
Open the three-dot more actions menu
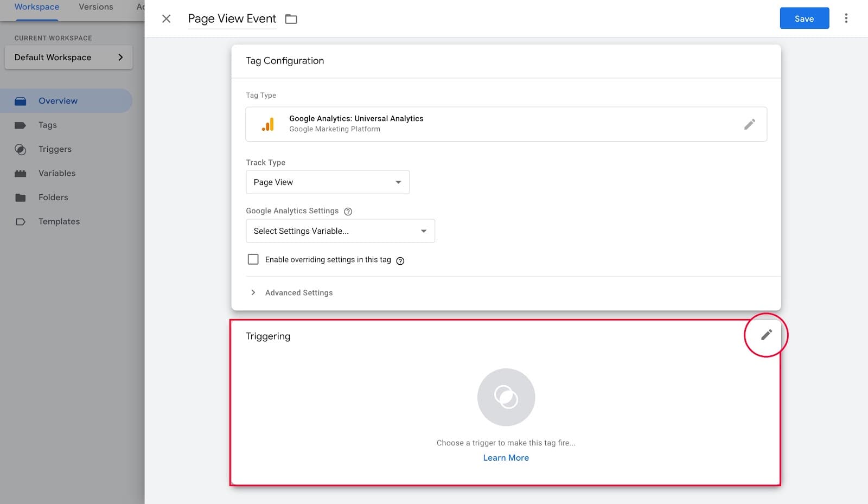pyautogui.click(x=846, y=18)
